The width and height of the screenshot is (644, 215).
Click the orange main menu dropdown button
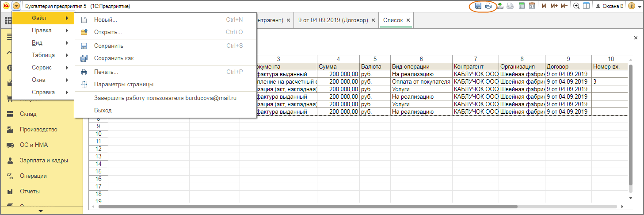[x=16, y=6]
